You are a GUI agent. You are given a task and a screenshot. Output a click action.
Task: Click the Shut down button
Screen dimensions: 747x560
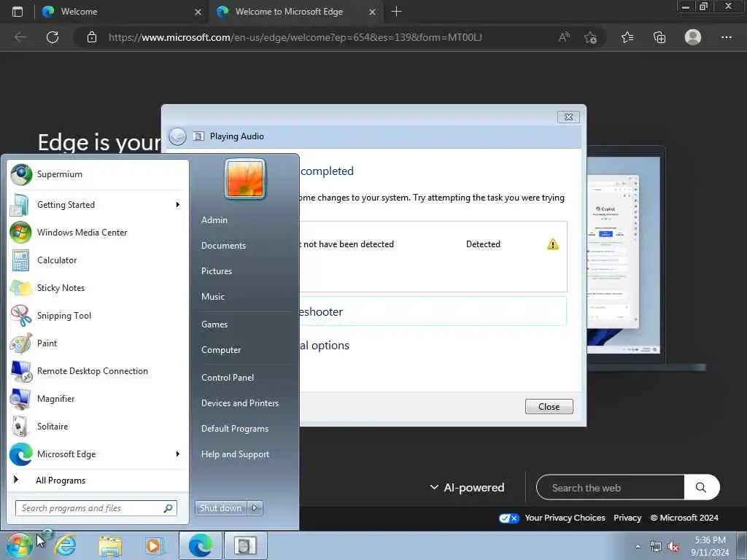coord(220,508)
